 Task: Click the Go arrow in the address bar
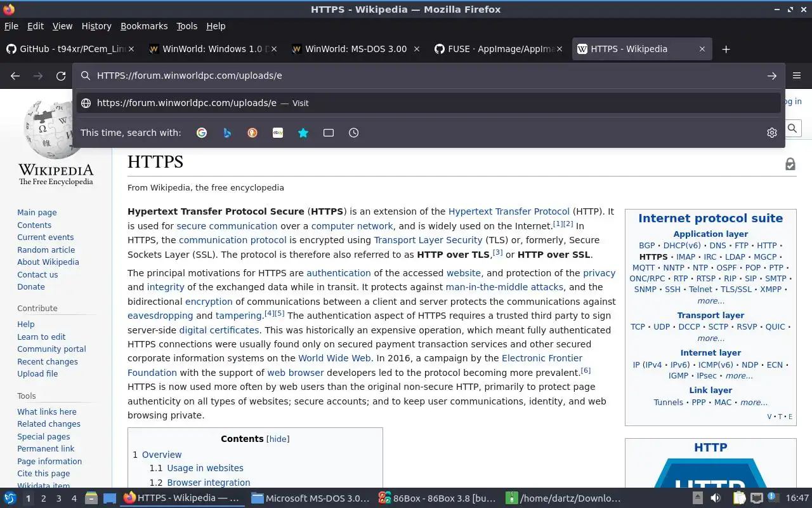coord(772,76)
